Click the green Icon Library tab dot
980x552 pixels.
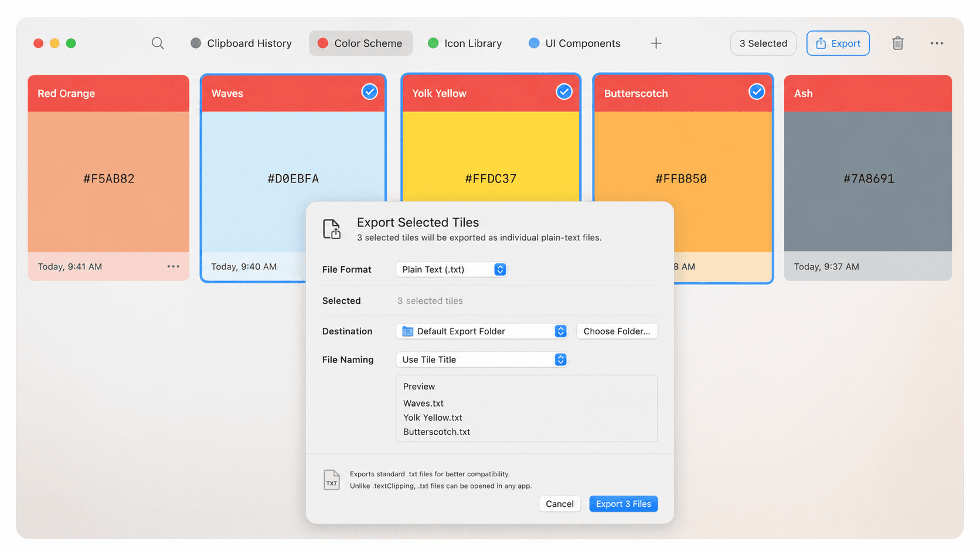click(433, 43)
